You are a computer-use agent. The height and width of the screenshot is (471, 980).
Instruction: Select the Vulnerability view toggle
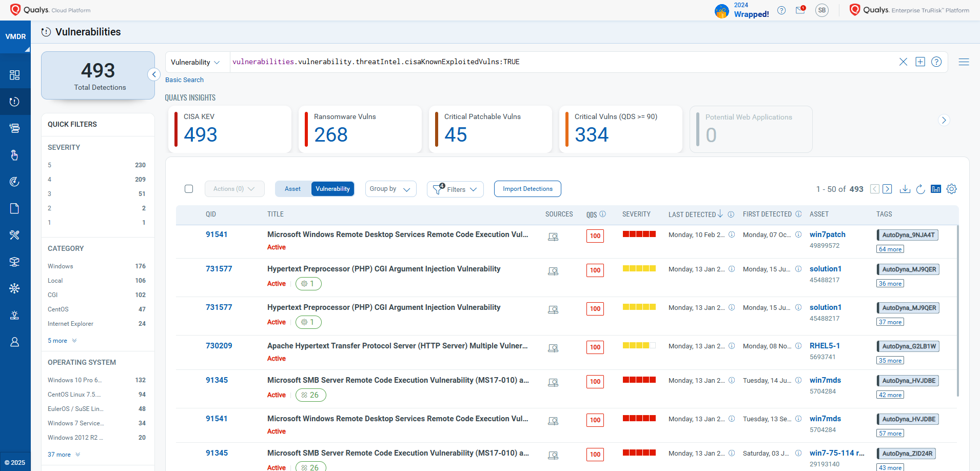[332, 189]
